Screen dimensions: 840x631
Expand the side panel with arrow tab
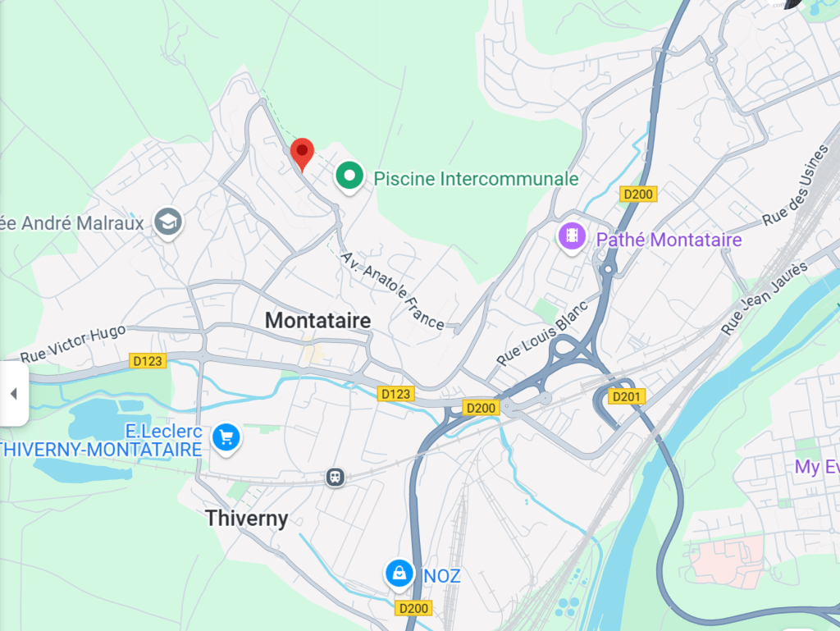14,394
